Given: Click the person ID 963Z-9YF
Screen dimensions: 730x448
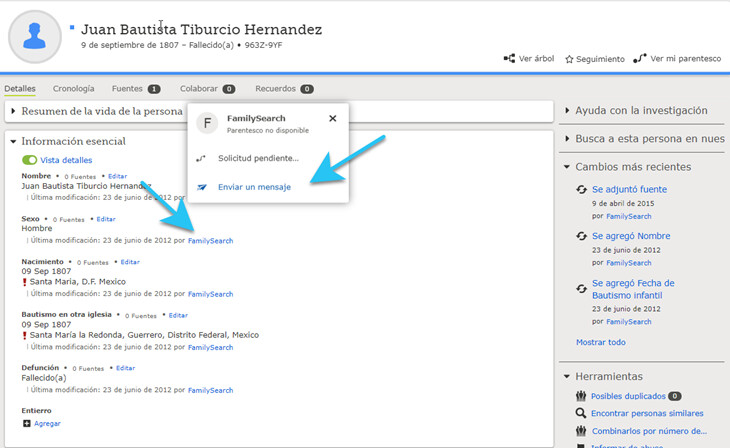Looking at the screenshot, I should (x=264, y=45).
